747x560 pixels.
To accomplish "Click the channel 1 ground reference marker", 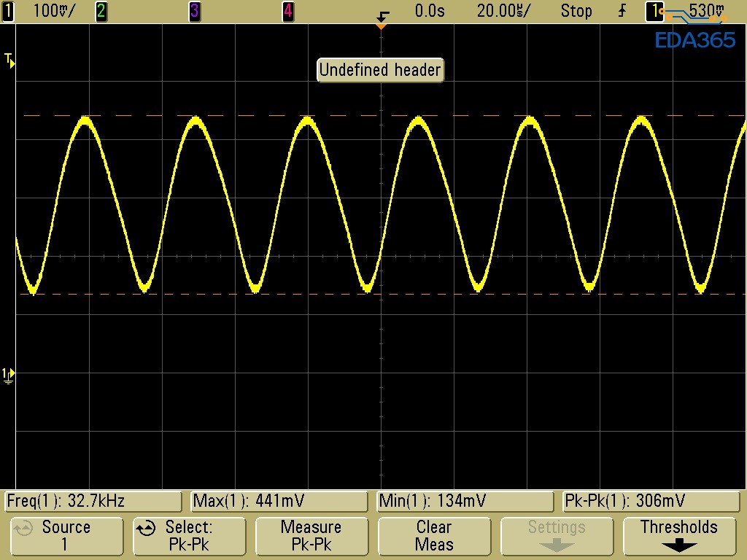I will [x=9, y=375].
